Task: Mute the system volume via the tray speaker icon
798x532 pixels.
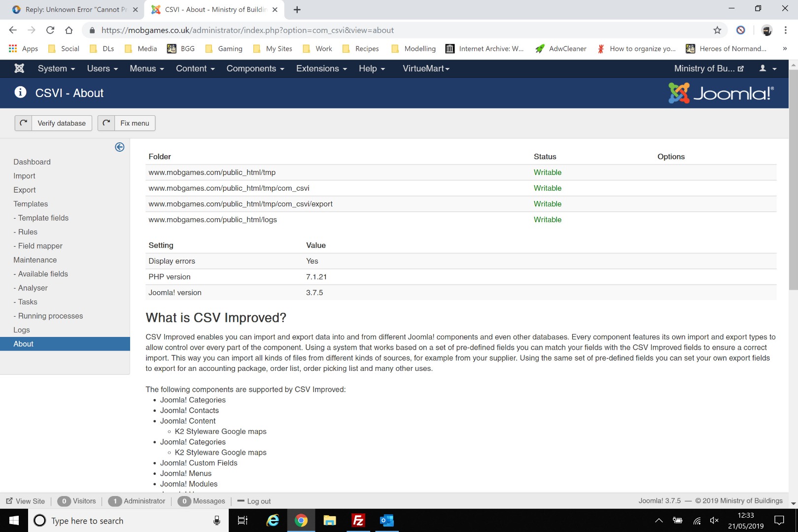Action: [x=714, y=521]
